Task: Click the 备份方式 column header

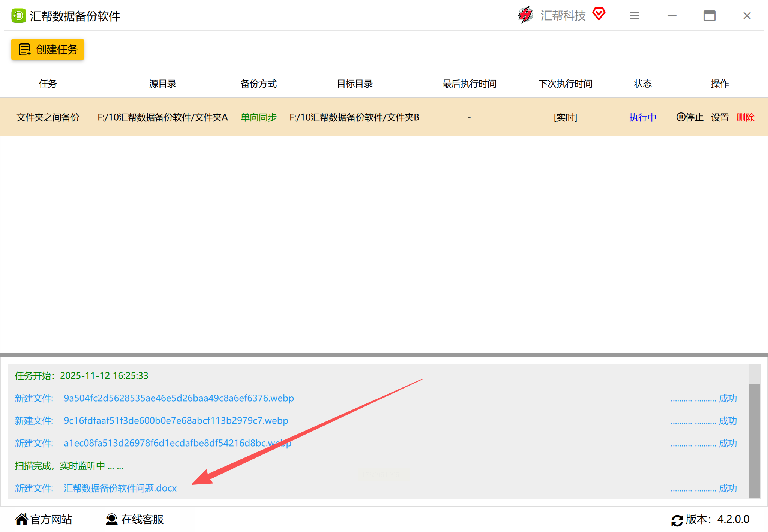Action: [258, 84]
